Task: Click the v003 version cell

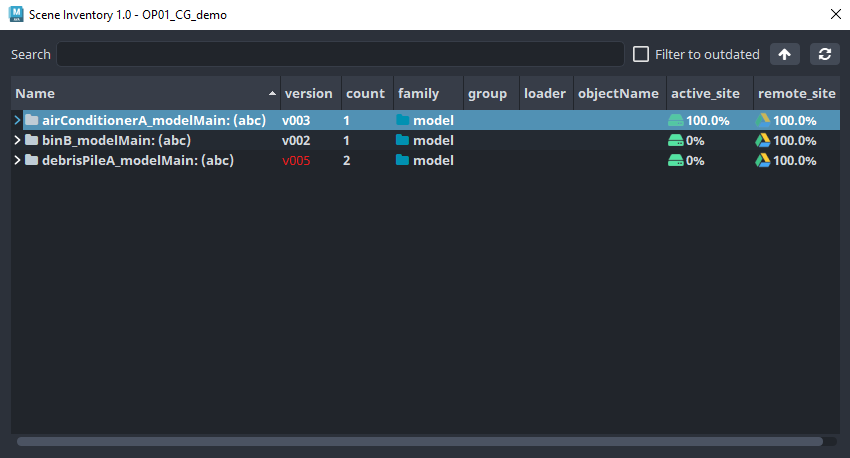Action: 296,120
